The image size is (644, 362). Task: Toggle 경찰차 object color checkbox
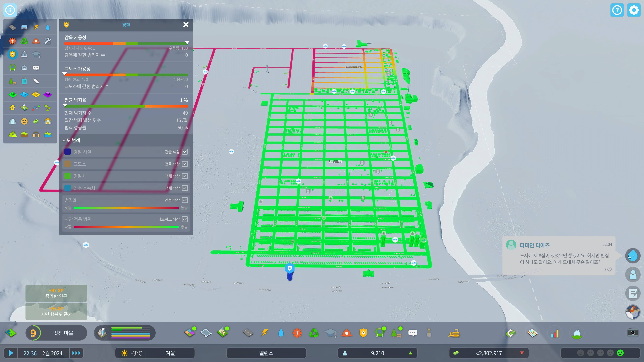coord(185,176)
